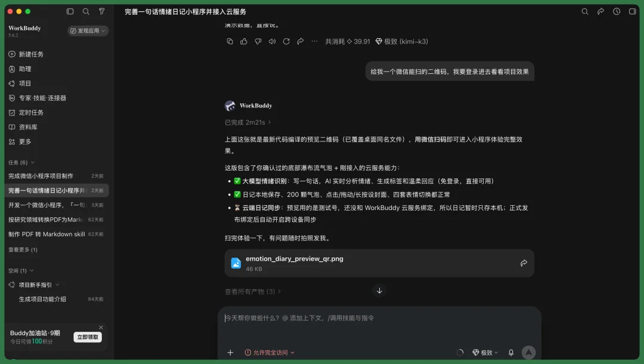Click 共消耗 39.91 usage text
This screenshot has width=644, height=364.
pos(348,42)
